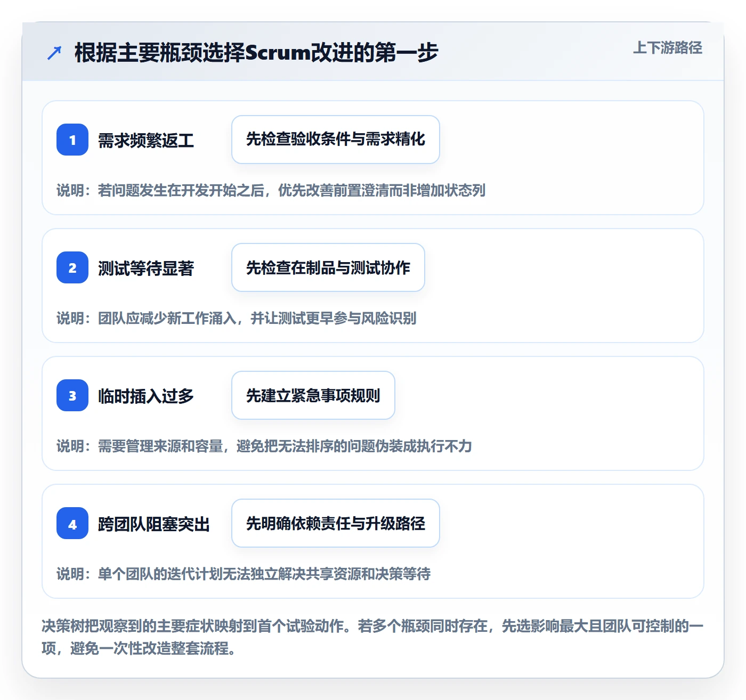
Task: Click the number 4 step badge
Action: [x=72, y=523]
